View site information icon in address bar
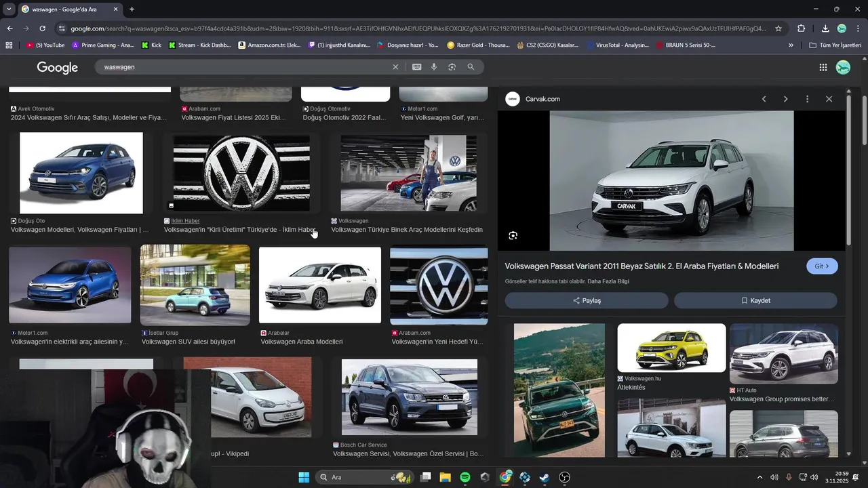The height and width of the screenshot is (488, 868). coord(62,28)
